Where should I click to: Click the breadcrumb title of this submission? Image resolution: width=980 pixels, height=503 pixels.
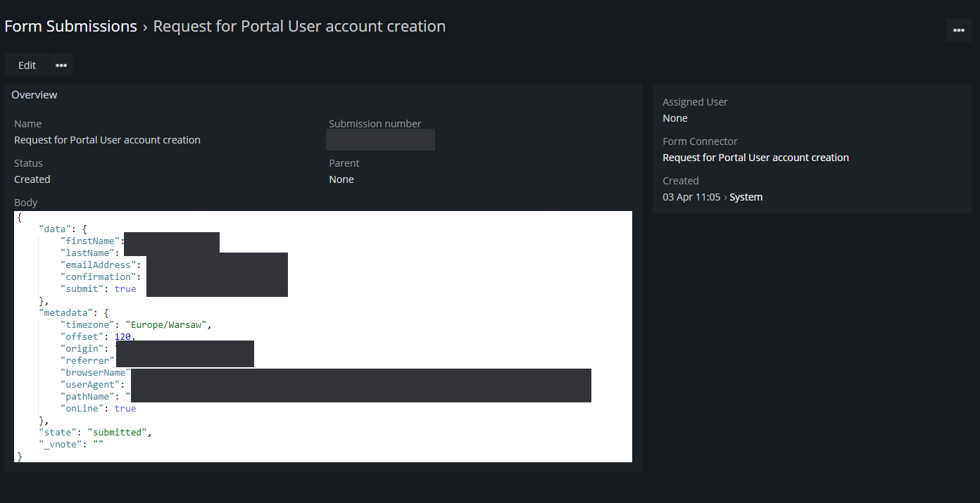coord(299,27)
